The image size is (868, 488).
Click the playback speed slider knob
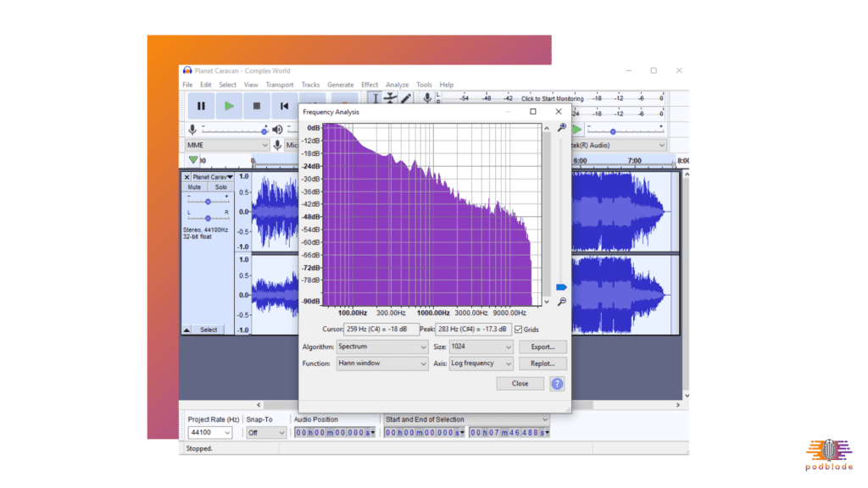[x=613, y=131]
